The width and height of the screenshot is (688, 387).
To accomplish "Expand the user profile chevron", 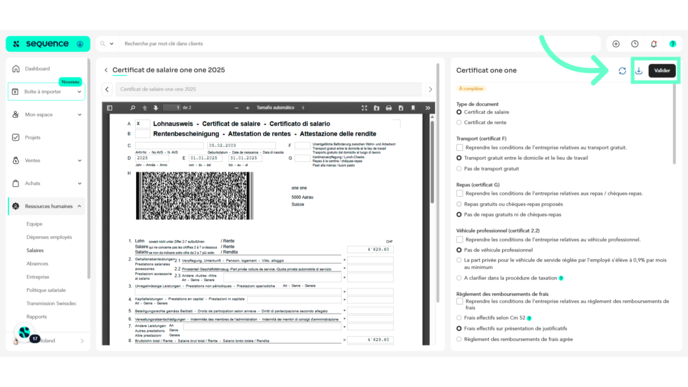I will click(x=82, y=341).
